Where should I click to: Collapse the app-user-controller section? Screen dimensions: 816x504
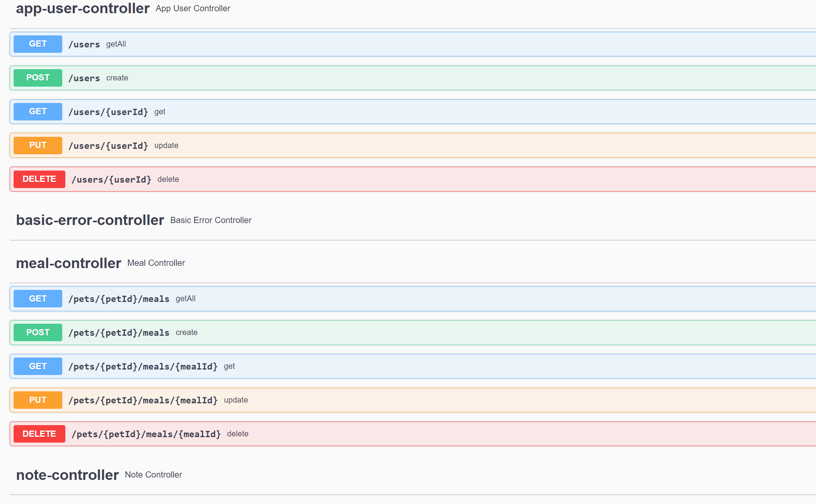[x=82, y=8]
